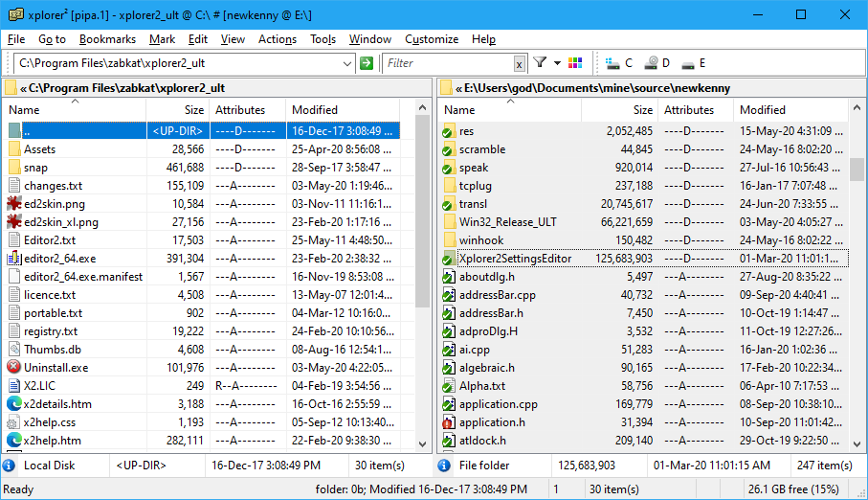Click left pane scrollbar down arrow

click(422, 443)
